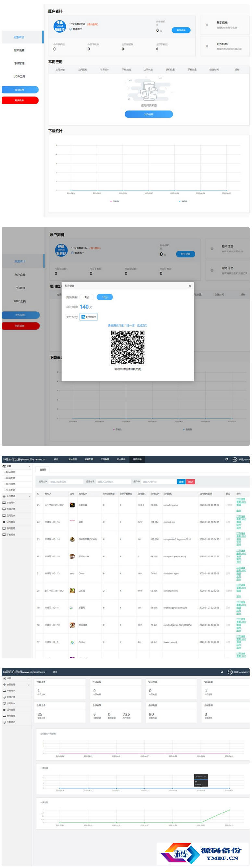Open 下线管理 in the top undimmed page sidebar
The image size is (252, 868).
coord(19,63)
